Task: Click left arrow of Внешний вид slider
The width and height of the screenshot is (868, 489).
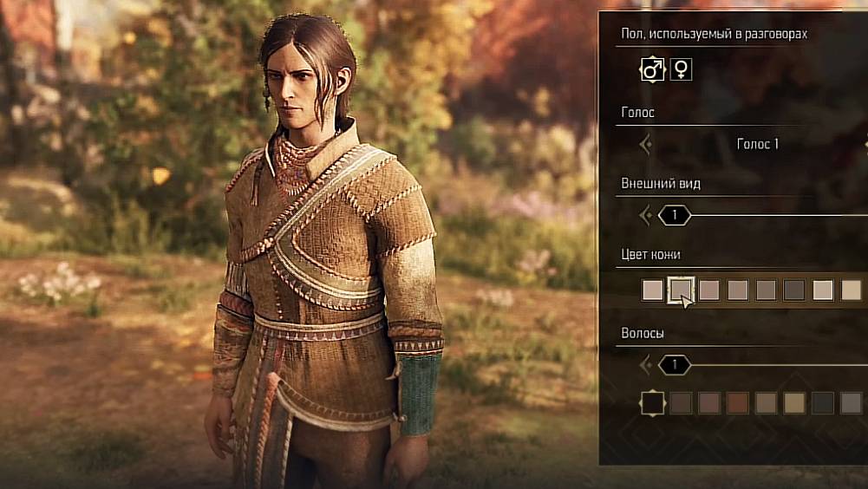Action: pyautogui.click(x=645, y=215)
